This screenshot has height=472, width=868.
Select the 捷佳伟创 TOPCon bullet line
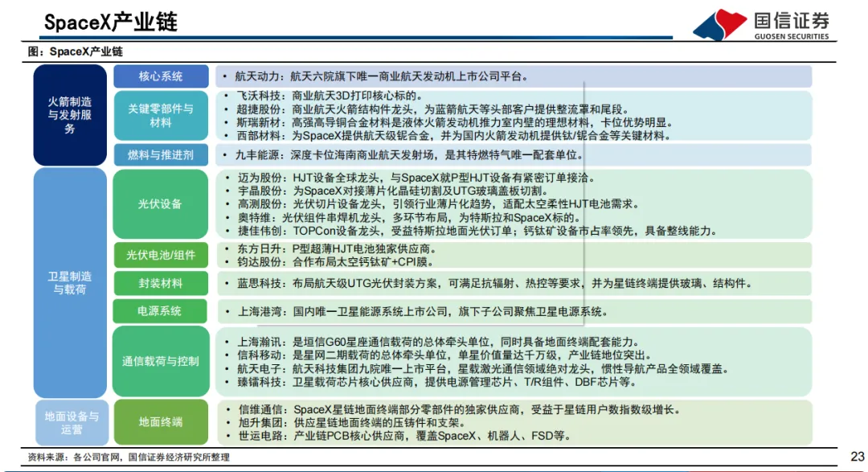pyautogui.click(x=470, y=231)
